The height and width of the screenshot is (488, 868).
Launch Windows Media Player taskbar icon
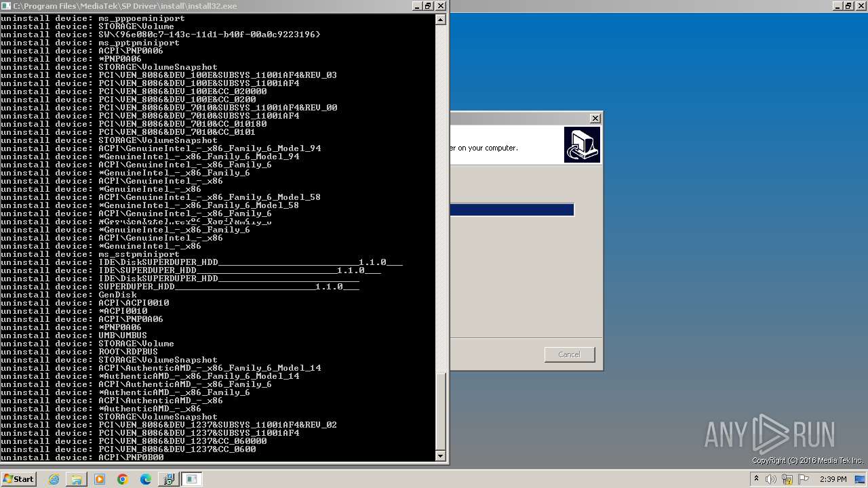point(100,479)
